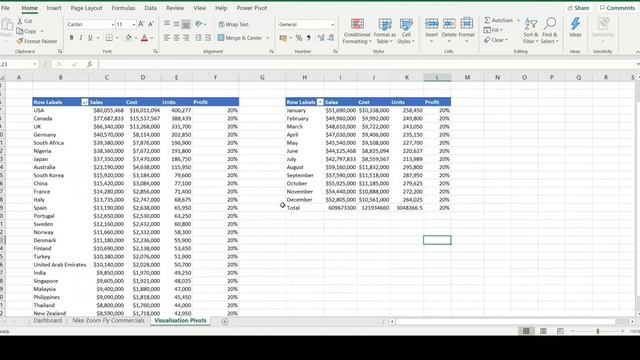Select the Format Painter brush
This screenshot has height=360, width=640.
[20, 41]
